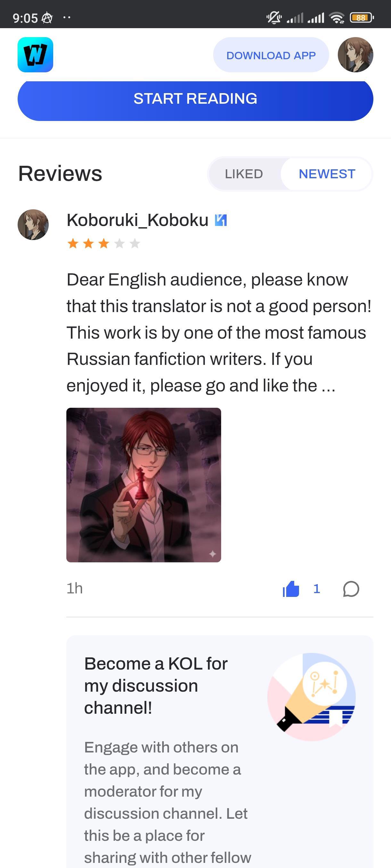Viewport: 391px width, 868px height.
Task: Tap the KOL marker illustration icon
Action: coord(312,696)
